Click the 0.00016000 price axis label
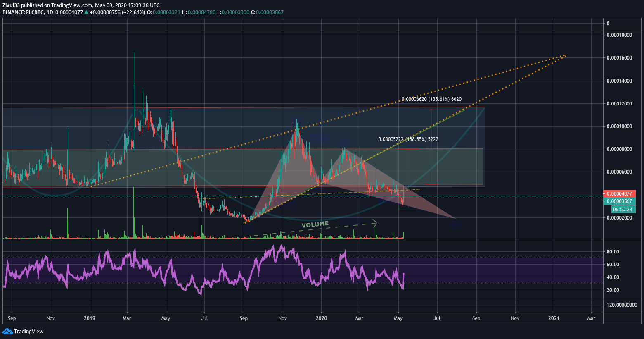The image size is (644, 339). click(619, 58)
